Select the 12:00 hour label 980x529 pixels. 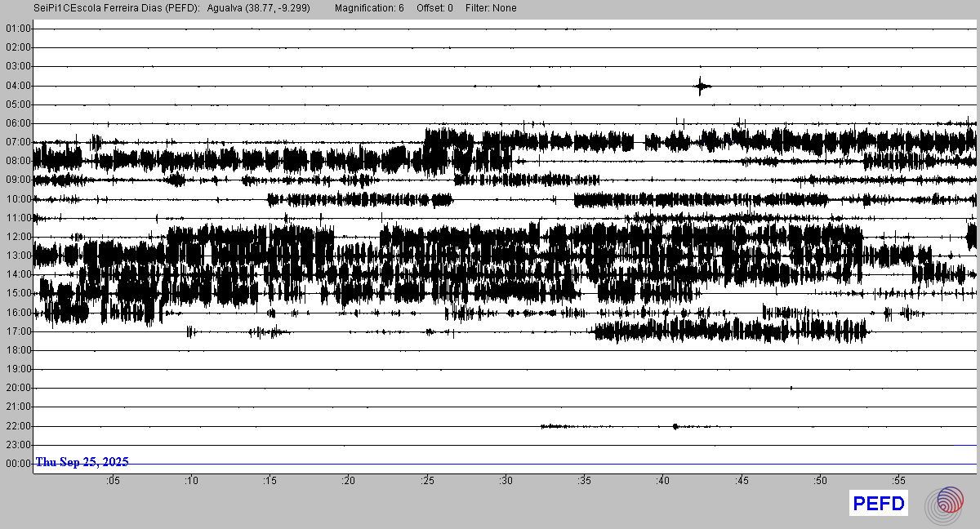(18, 237)
